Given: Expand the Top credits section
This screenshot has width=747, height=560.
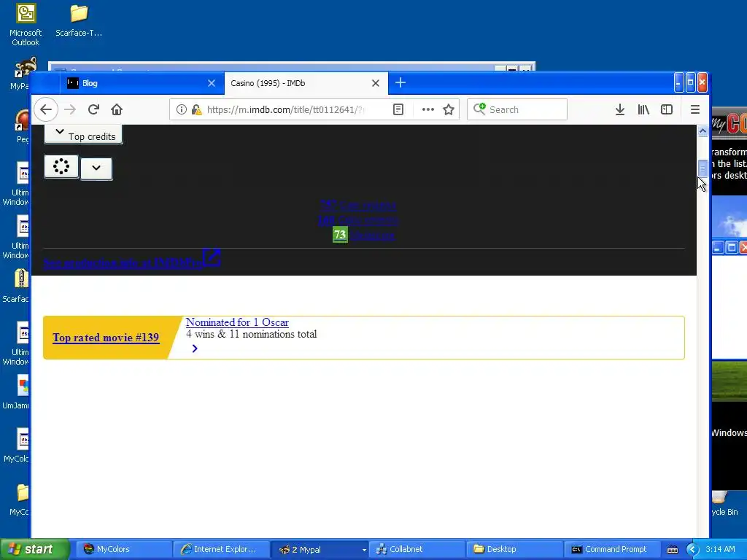Looking at the screenshot, I should tap(83, 134).
